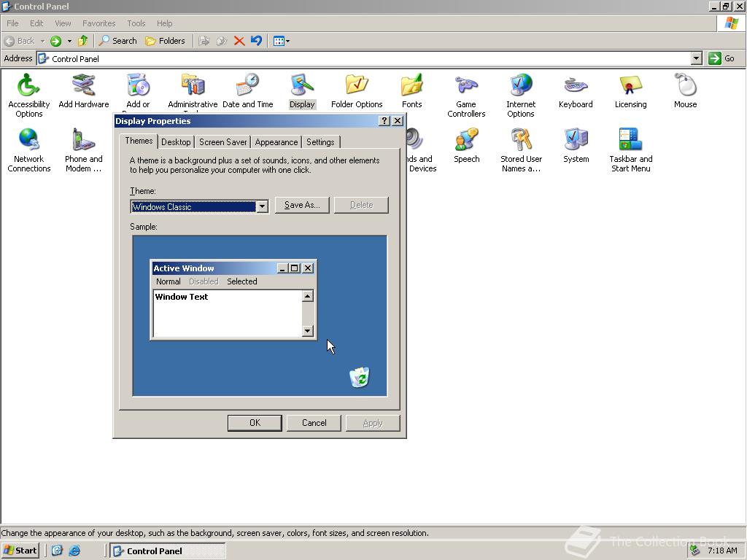Open Add Hardware icon

[x=83, y=90]
